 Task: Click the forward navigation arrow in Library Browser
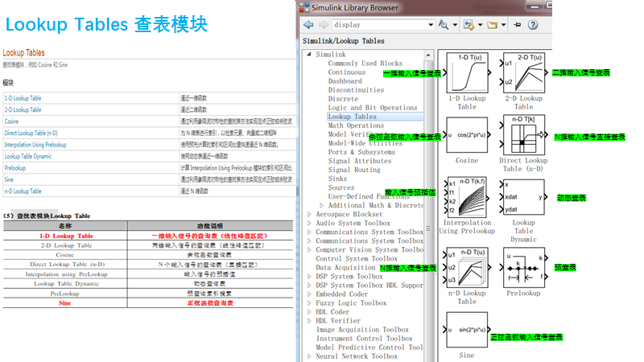click(x=324, y=25)
